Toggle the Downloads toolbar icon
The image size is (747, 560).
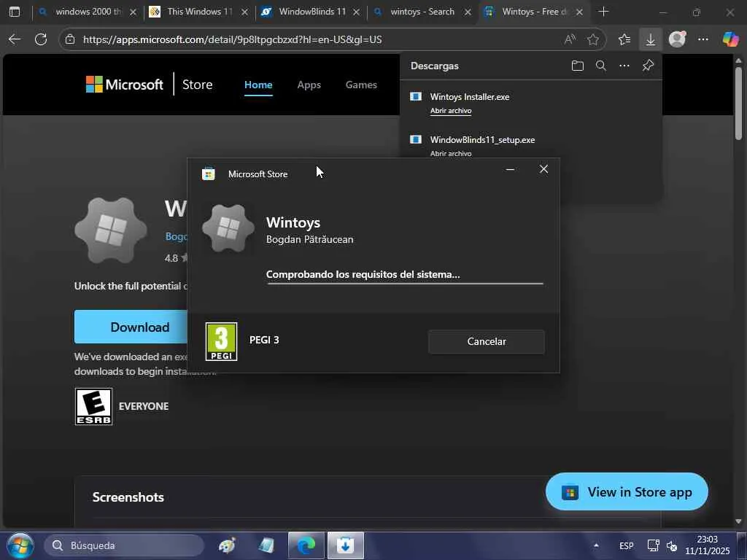[650, 39]
